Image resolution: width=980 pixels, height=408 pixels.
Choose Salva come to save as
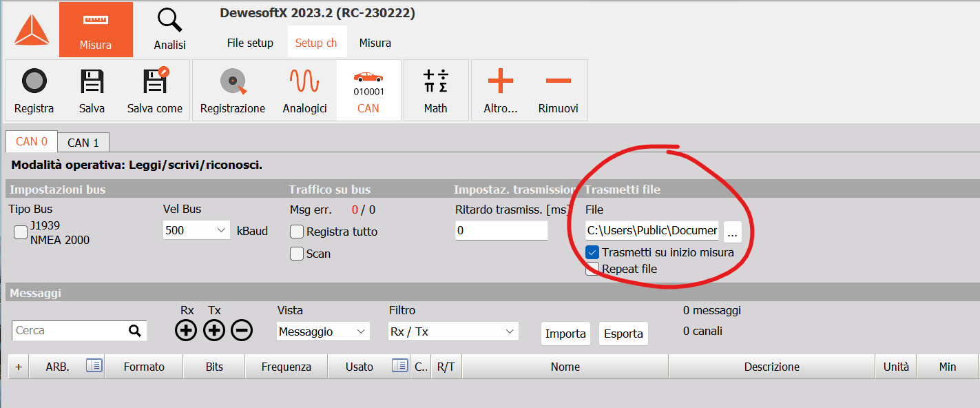tap(155, 90)
